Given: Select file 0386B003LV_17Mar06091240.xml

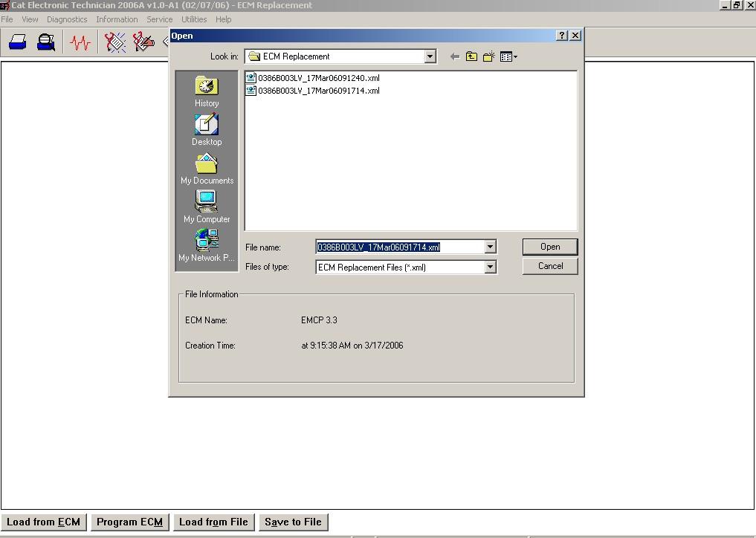Looking at the screenshot, I should (x=319, y=77).
